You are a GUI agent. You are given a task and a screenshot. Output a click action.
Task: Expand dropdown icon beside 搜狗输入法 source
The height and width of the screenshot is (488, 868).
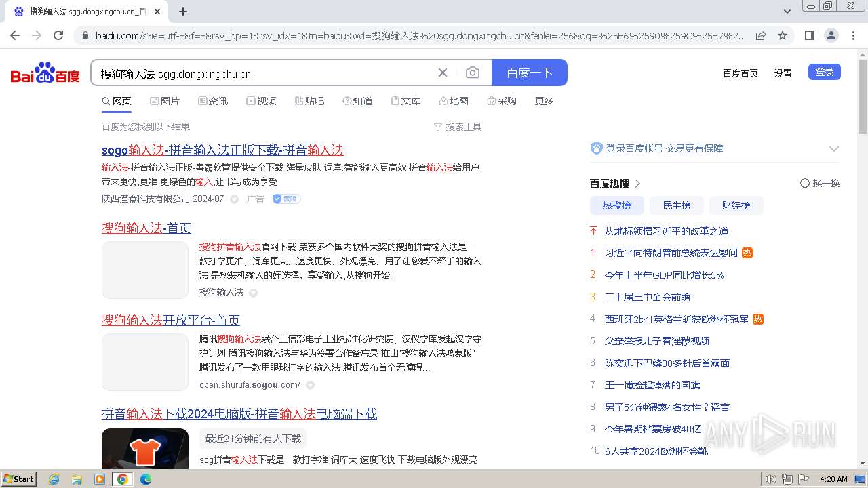[253, 293]
